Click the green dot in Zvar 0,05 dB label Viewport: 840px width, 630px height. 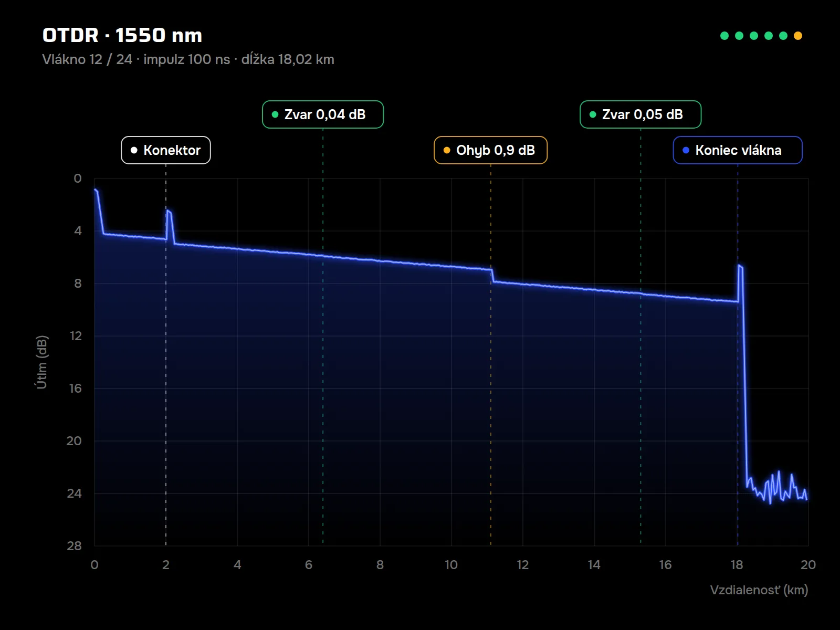593,114
